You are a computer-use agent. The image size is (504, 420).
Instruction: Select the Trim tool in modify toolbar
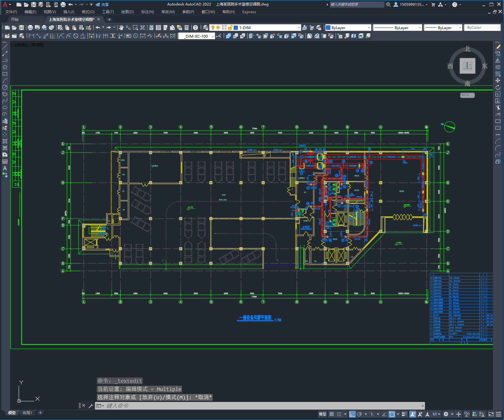click(x=498, y=108)
